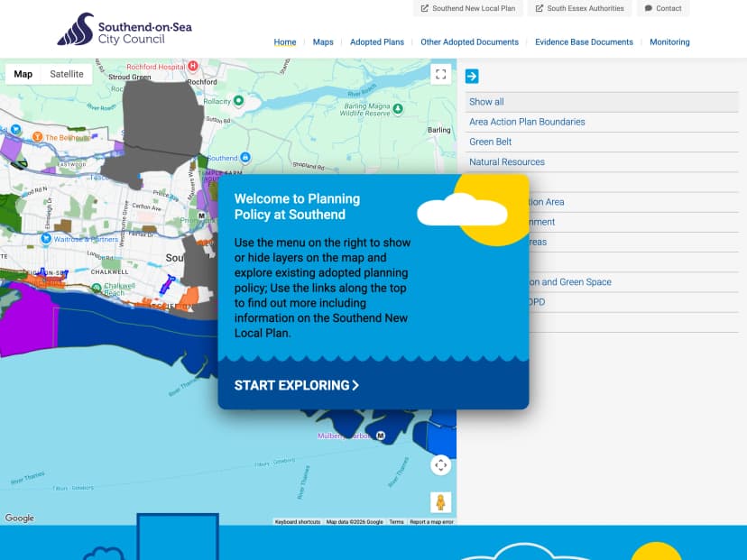Image resolution: width=747 pixels, height=560 pixels.
Task: Switch to Map view type
Action: point(23,74)
